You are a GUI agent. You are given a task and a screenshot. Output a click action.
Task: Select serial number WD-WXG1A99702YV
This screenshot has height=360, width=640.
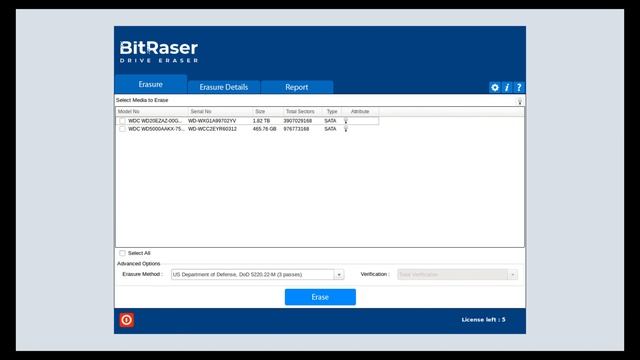pyautogui.click(x=212, y=121)
